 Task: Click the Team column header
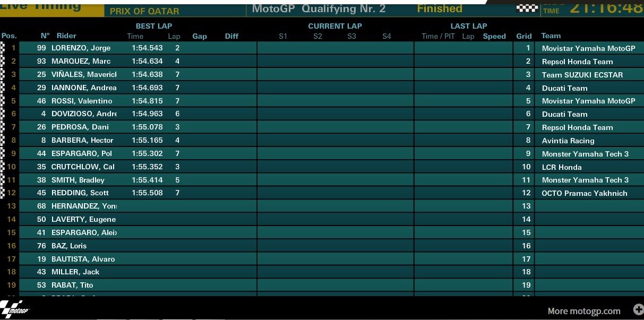(x=551, y=36)
